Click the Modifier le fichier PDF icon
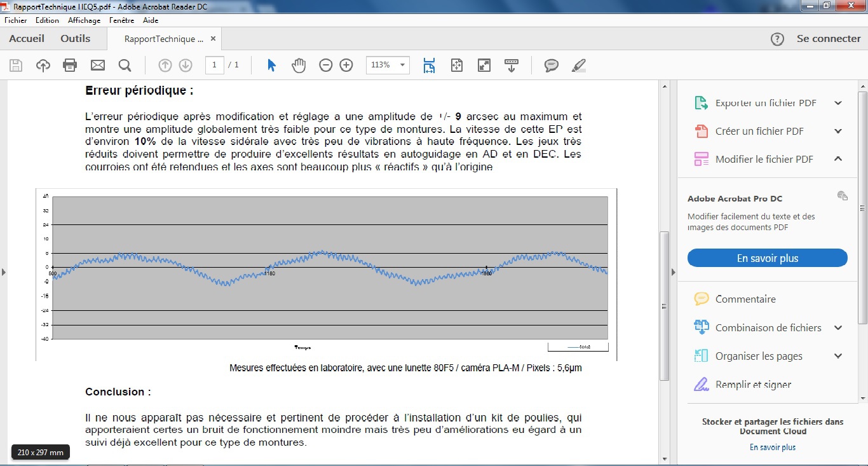 click(701, 159)
